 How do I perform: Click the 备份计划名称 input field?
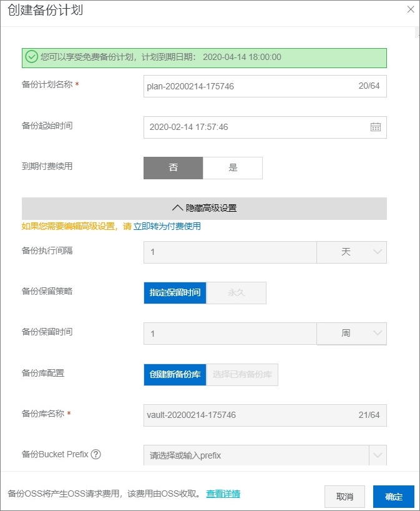265,86
